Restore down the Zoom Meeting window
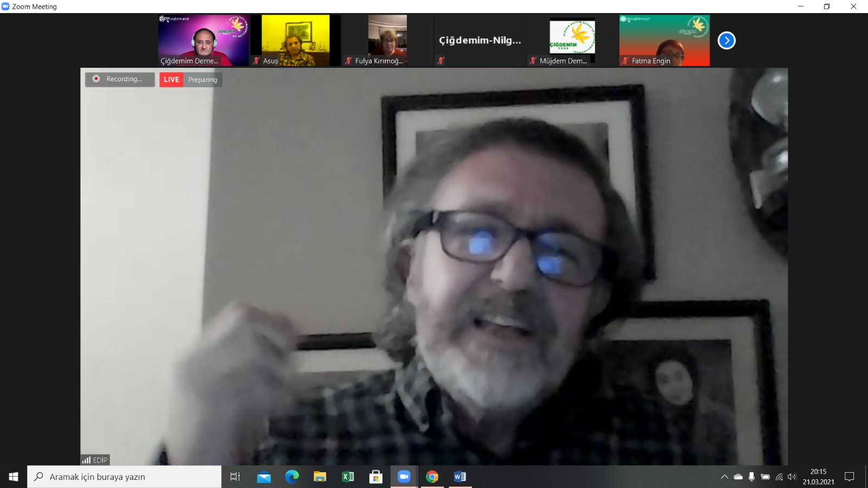The width and height of the screenshot is (868, 488). click(827, 7)
